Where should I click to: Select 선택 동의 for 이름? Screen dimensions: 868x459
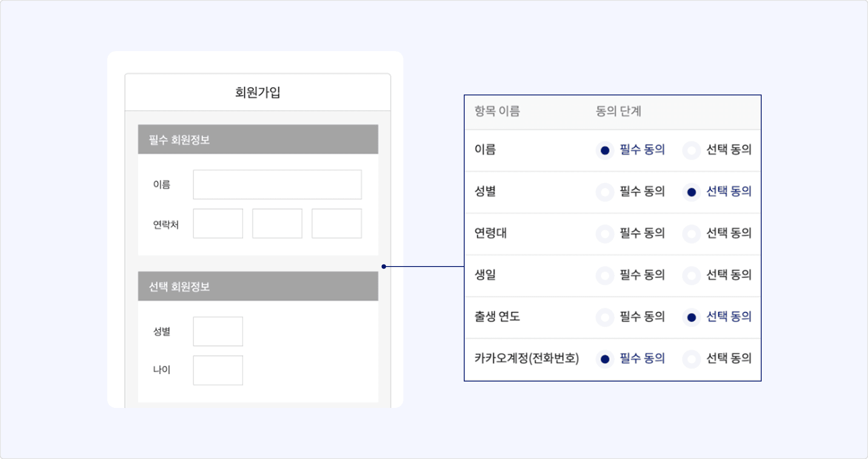click(691, 150)
